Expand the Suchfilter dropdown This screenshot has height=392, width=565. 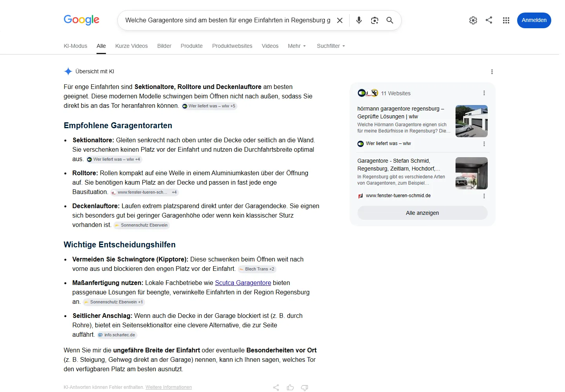[x=331, y=46]
